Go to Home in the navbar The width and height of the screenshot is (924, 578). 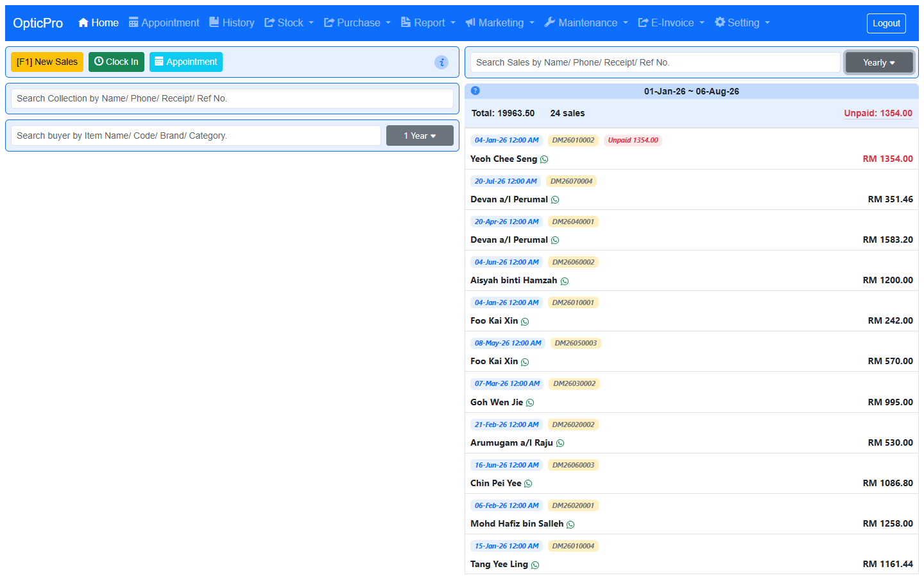[98, 22]
